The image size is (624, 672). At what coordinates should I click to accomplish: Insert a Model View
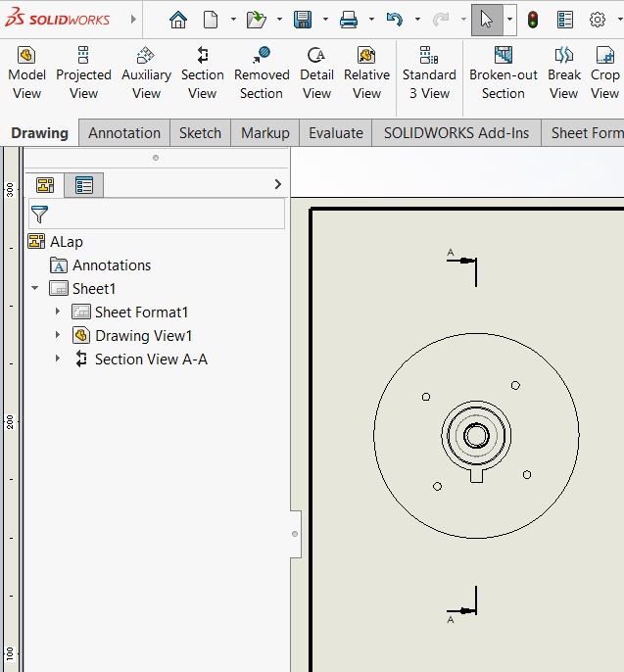click(27, 72)
